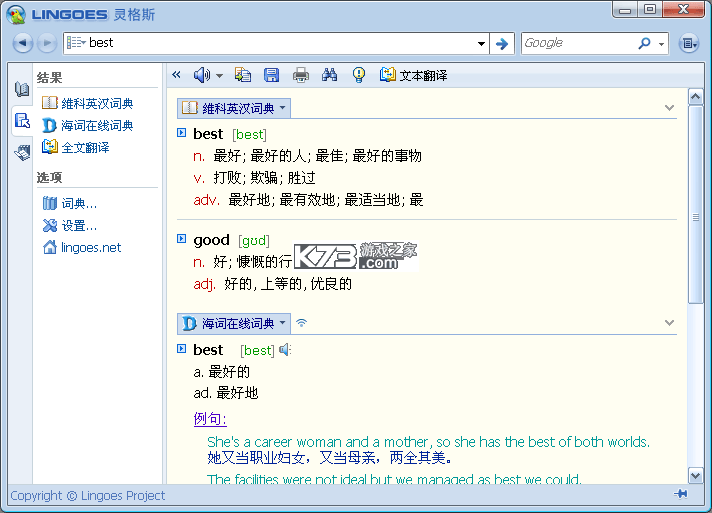
Task: Toggle the pin icon in status bar
Action: [x=681, y=494]
